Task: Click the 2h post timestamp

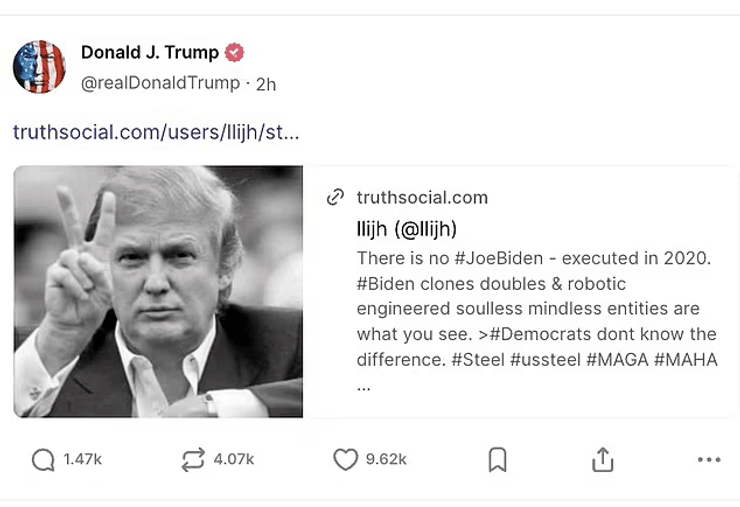Action: [266, 84]
